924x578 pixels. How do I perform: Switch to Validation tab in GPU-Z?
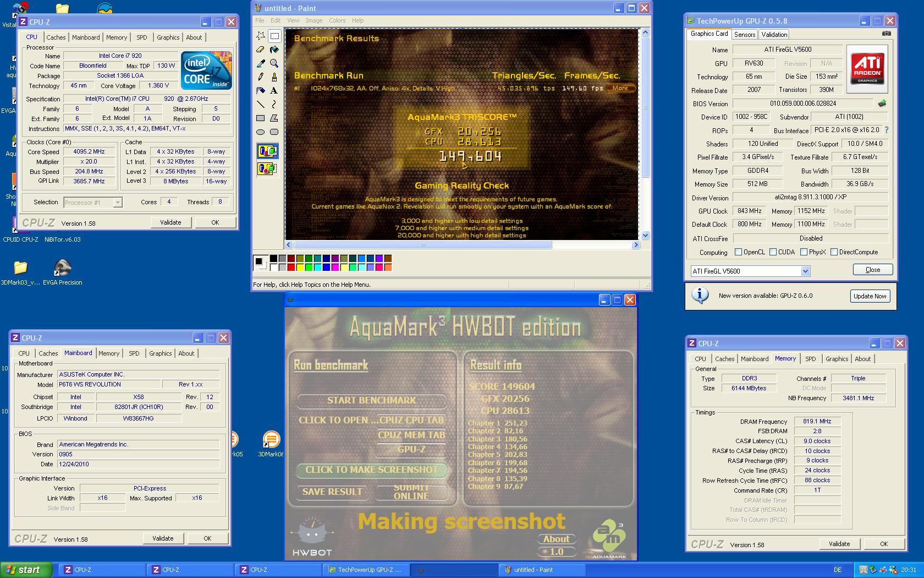click(774, 34)
